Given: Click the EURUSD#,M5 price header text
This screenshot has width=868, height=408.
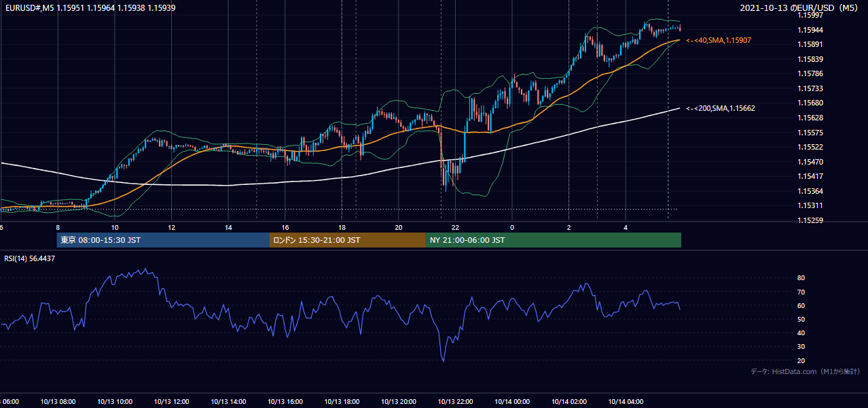Looking at the screenshot, I should (x=90, y=7).
